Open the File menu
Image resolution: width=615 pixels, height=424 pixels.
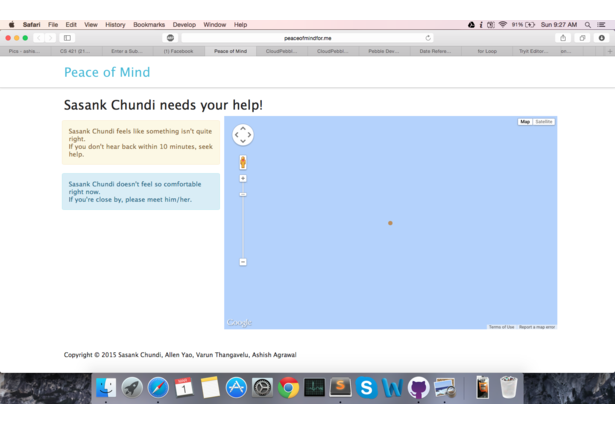[53, 24]
